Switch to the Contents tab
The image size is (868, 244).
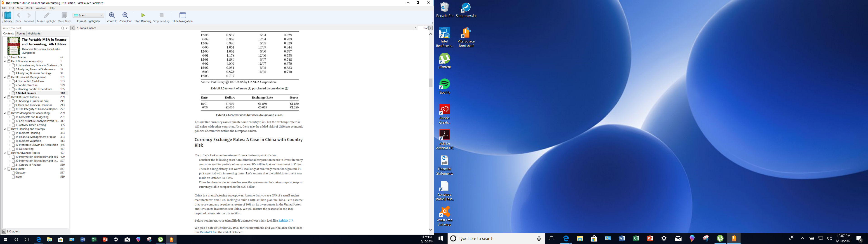pos(8,34)
